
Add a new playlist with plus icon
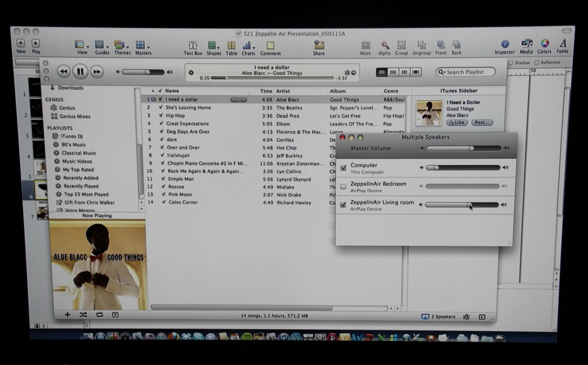tap(68, 315)
